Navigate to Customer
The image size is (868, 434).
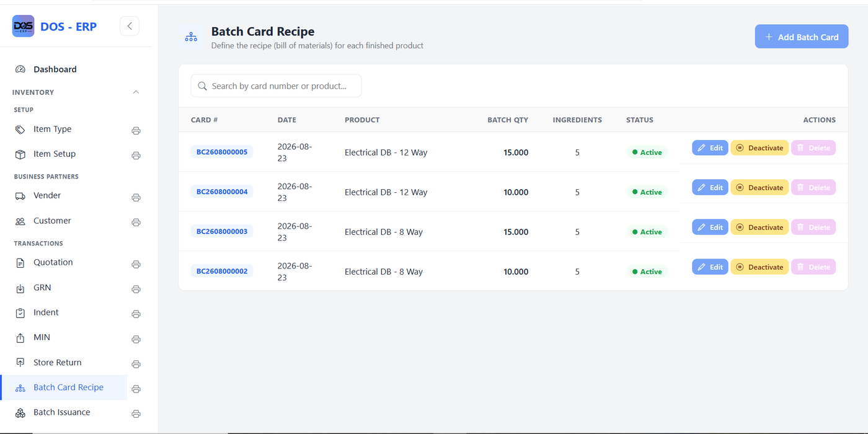click(x=52, y=221)
